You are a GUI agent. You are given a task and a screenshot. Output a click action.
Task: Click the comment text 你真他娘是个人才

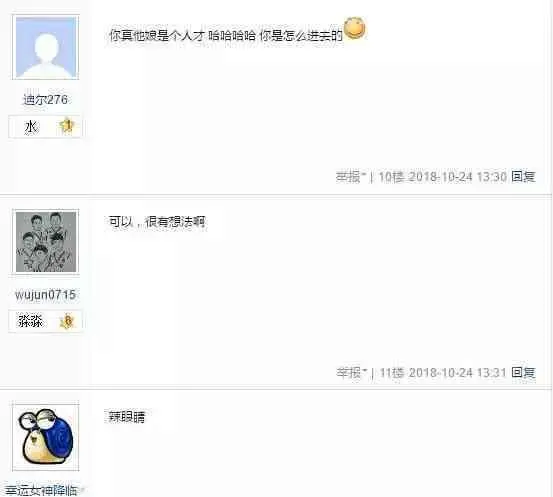click(157, 36)
